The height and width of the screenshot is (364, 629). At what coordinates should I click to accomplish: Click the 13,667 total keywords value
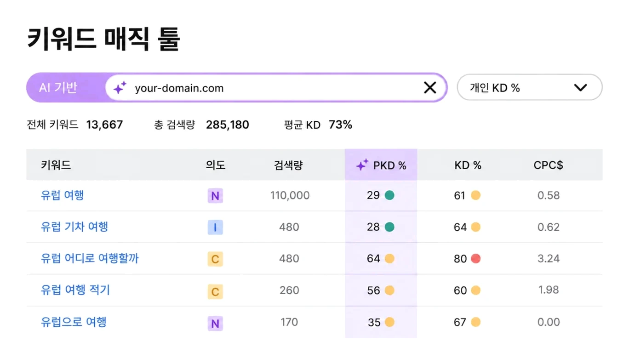[x=104, y=125]
